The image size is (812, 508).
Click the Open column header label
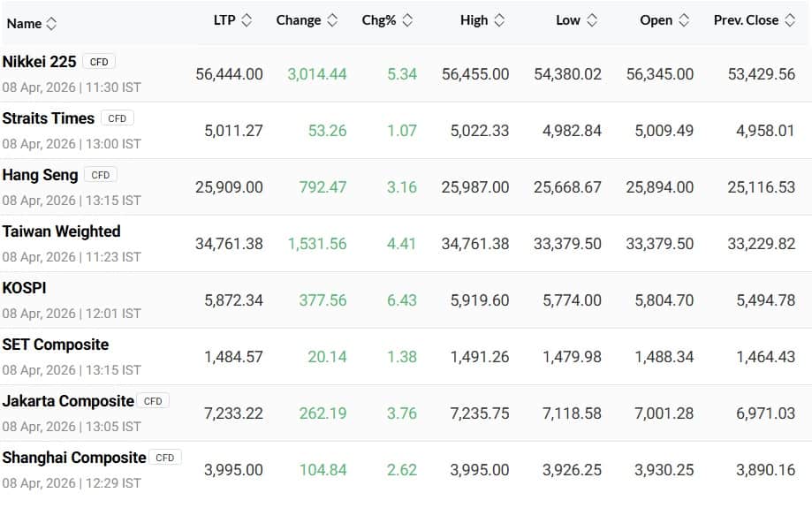[x=656, y=20]
